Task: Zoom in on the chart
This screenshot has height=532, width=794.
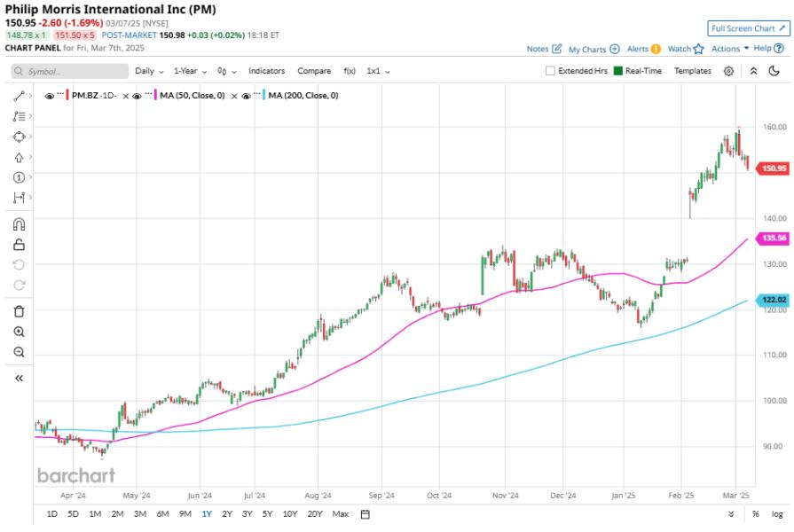Action: tap(19, 332)
